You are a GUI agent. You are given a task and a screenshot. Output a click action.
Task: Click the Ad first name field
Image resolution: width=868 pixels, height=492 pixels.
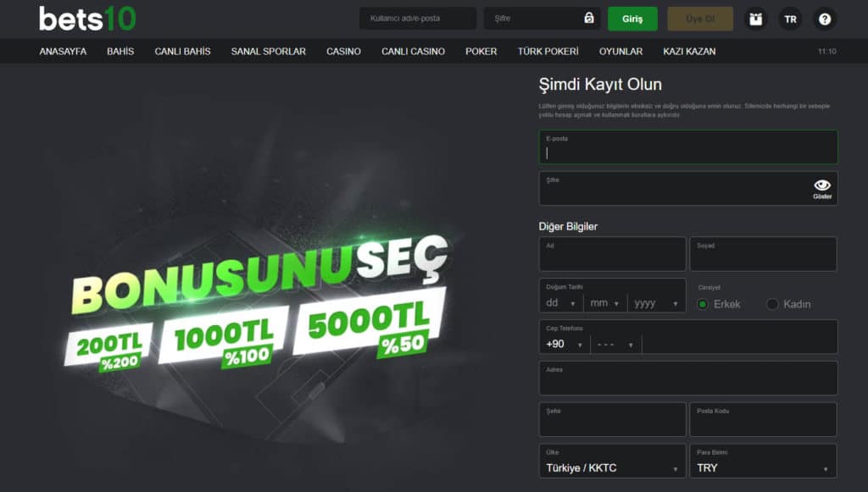[x=612, y=254]
